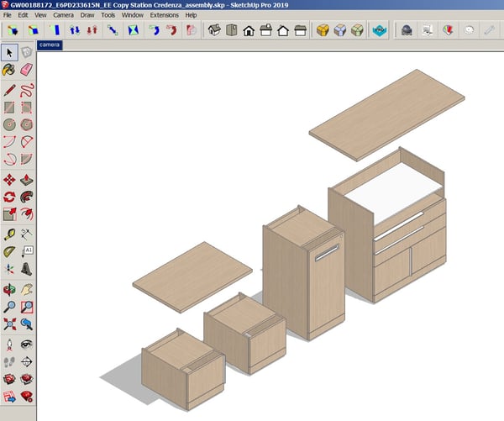Screen dimensions: 504x421
Task: Select the 3D Text tool
Action: [27, 269]
